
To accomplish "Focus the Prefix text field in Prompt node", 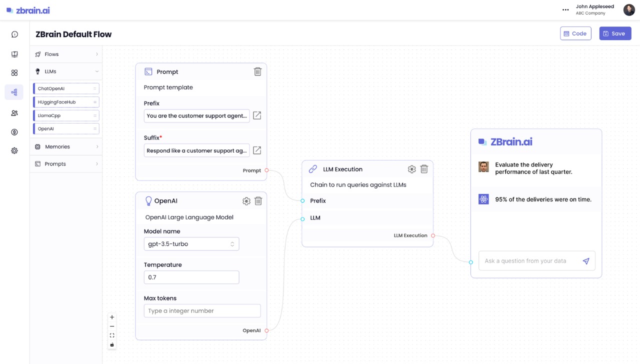I will (x=197, y=115).
